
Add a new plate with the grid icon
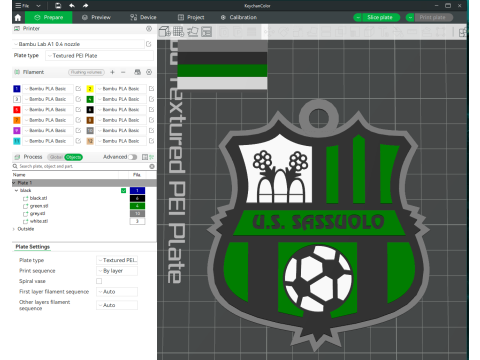(178, 32)
